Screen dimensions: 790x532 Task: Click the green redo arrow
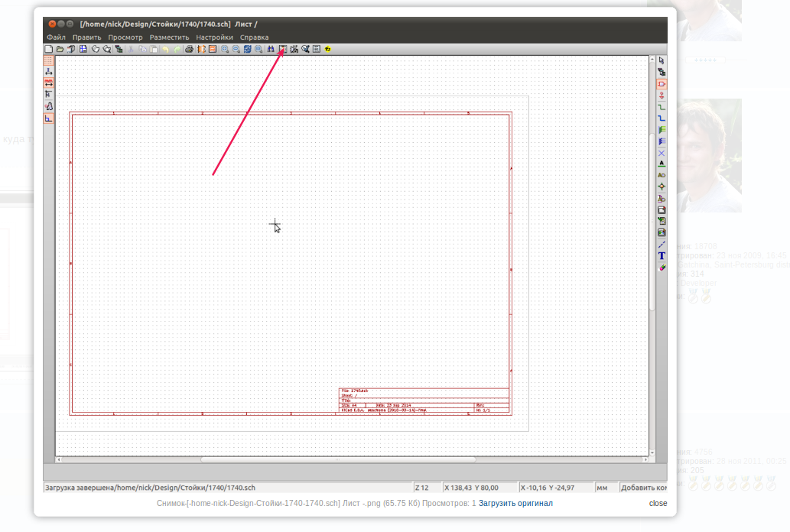click(177, 49)
